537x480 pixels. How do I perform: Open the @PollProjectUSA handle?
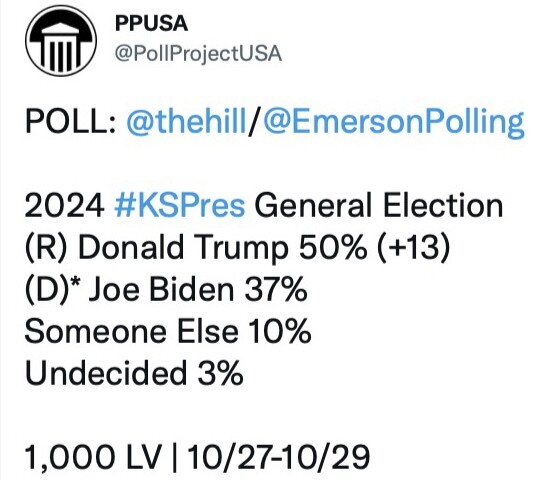(x=198, y=54)
